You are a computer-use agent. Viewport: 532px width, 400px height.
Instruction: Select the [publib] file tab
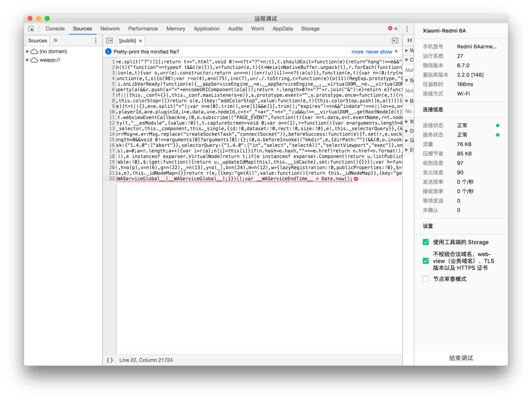(x=128, y=41)
